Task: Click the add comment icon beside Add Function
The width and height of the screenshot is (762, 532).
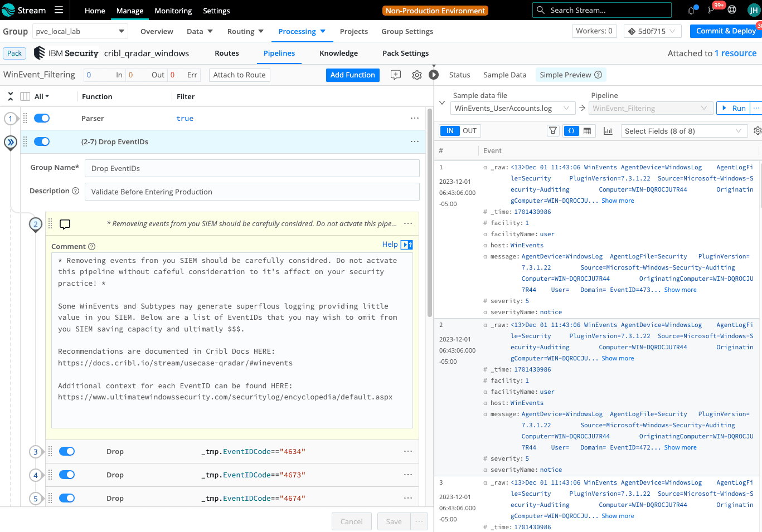Action: click(396, 75)
